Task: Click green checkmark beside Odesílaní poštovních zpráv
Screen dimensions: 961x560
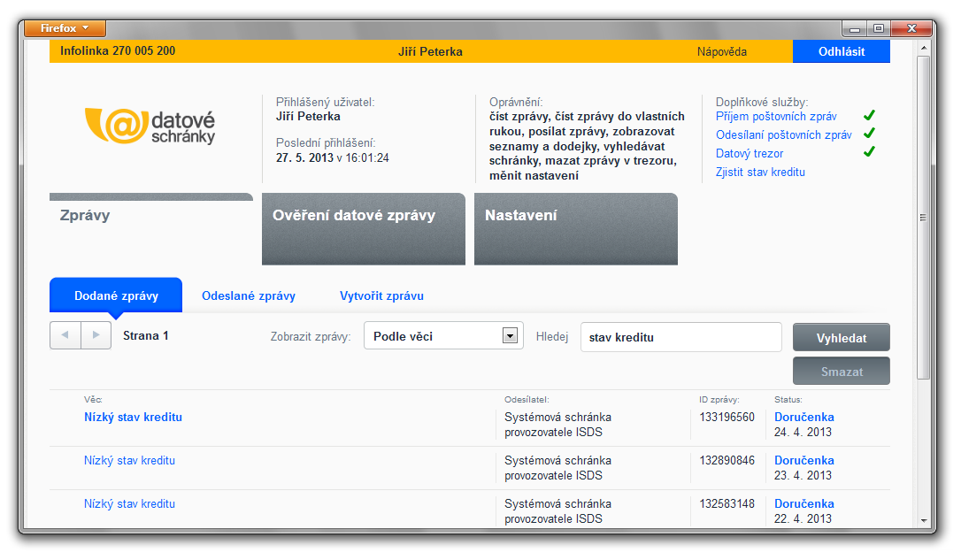Action: click(x=869, y=134)
